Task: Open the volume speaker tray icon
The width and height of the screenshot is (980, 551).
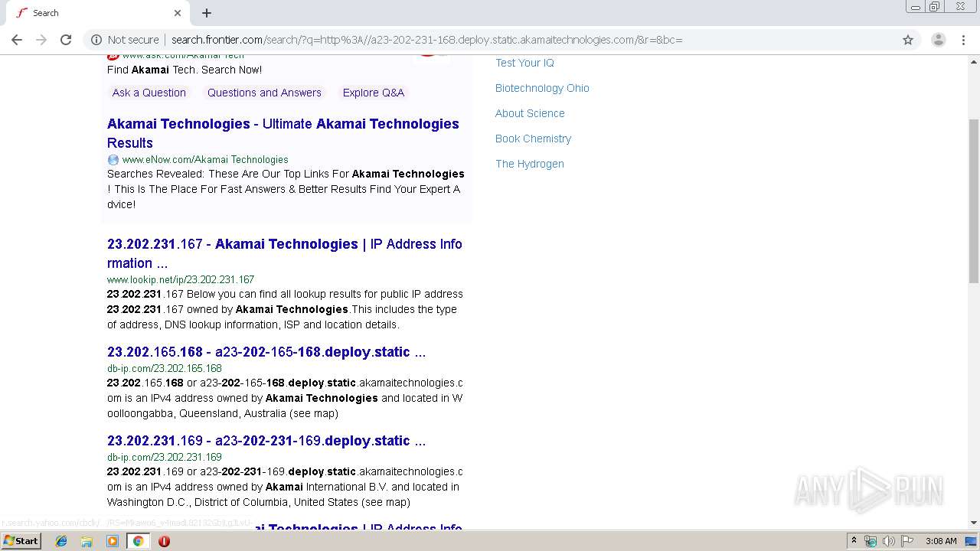Action: [x=889, y=541]
